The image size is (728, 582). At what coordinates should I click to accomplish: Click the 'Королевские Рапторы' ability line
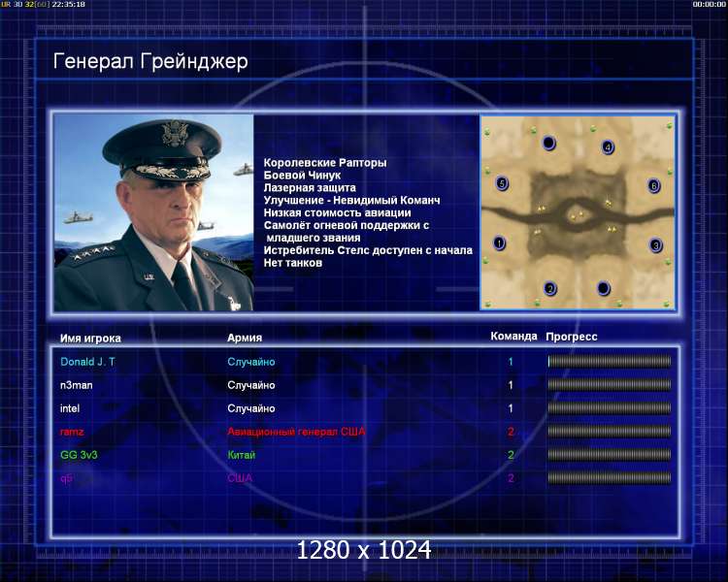(x=325, y=163)
